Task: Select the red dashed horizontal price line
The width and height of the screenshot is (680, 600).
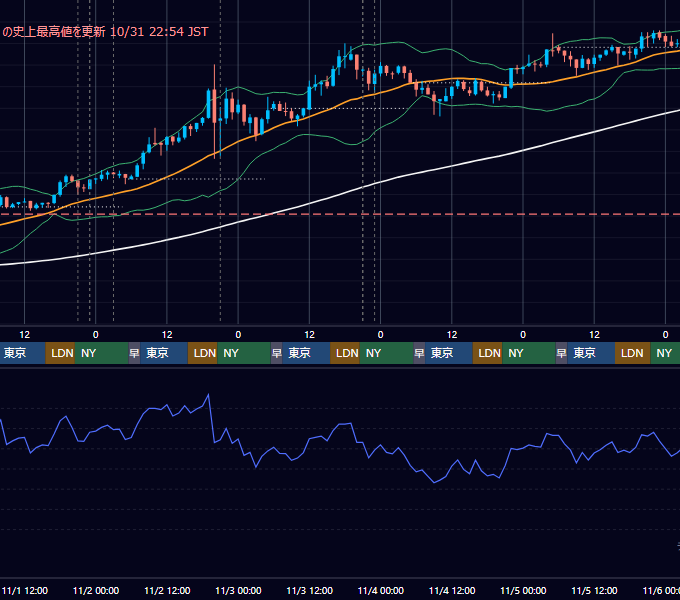Action: tap(340, 214)
